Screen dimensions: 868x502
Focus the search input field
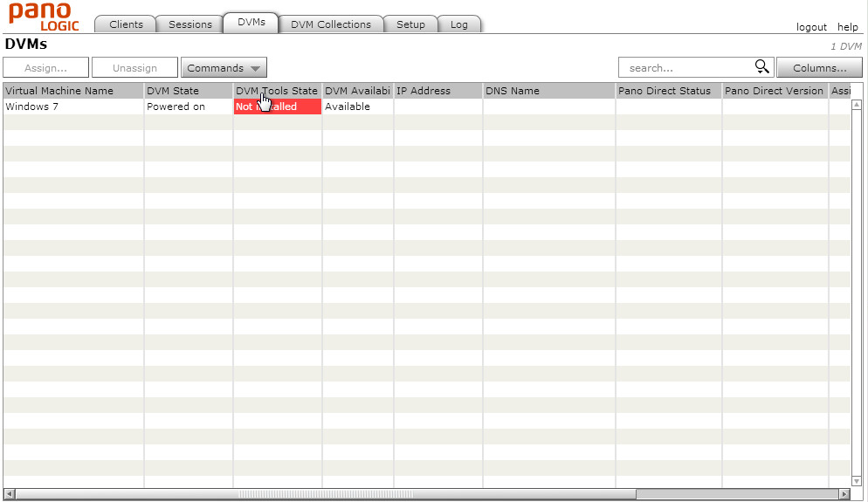[686, 67]
